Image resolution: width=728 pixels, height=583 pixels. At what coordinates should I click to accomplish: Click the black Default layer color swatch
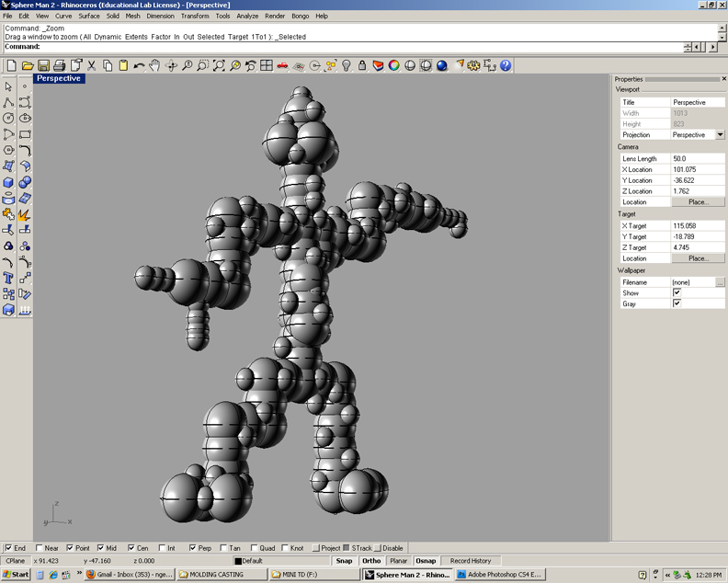point(238,561)
